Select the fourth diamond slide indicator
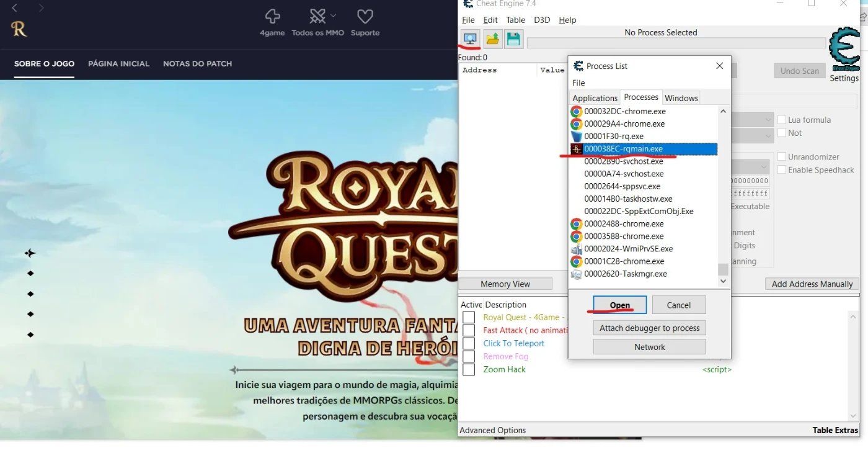 (x=30, y=315)
